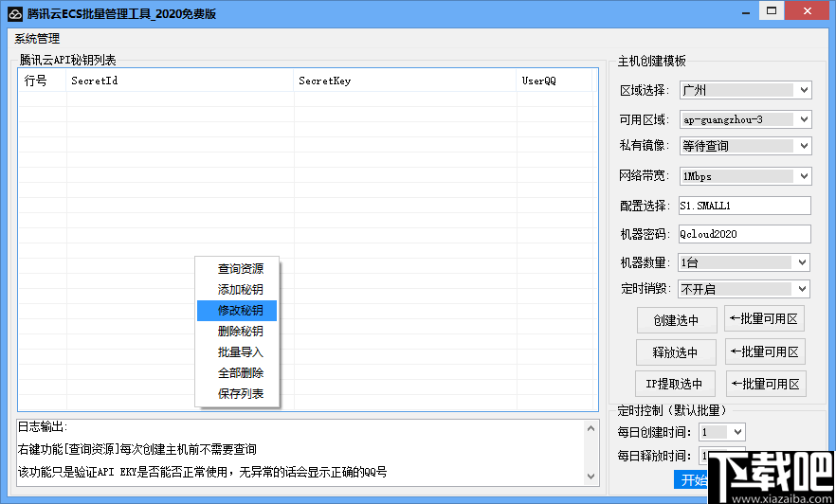Expand the 可用区域 dropdown ap-guangzhou-3

pos(745,119)
